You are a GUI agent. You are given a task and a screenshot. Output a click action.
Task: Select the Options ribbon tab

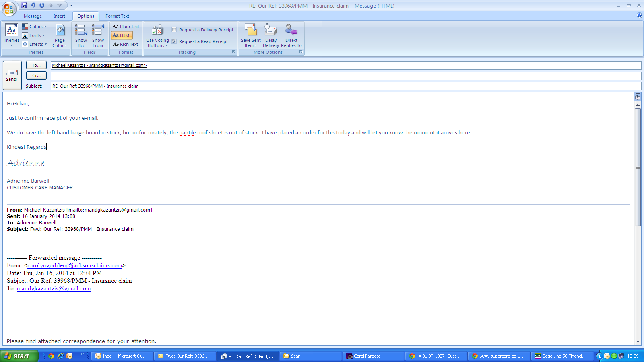click(86, 16)
